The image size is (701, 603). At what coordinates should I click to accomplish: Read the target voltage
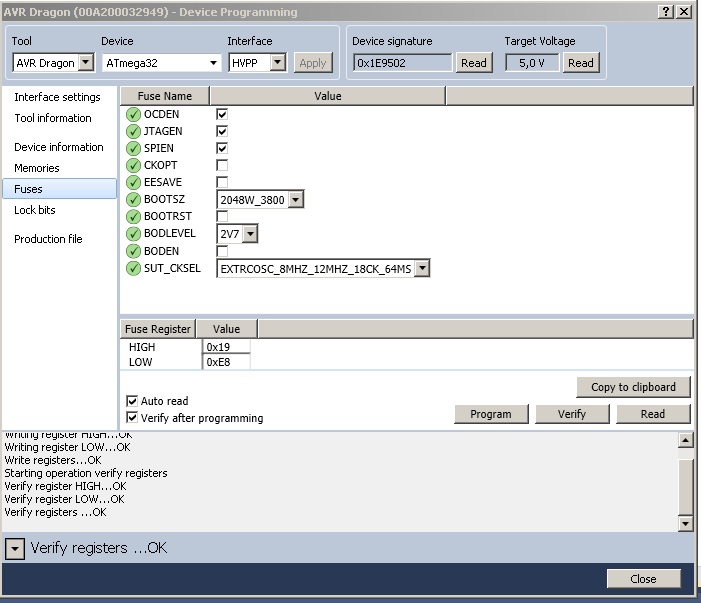[581, 63]
